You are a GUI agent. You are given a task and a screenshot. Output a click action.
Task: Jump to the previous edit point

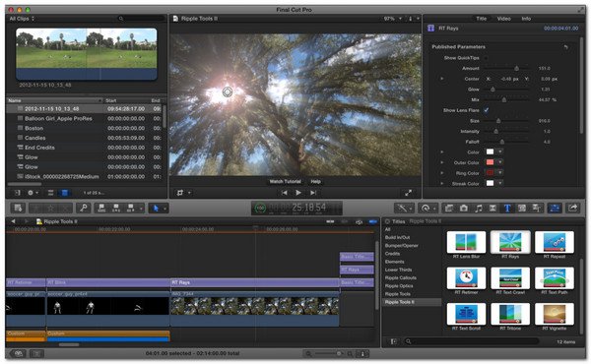[x=285, y=193]
